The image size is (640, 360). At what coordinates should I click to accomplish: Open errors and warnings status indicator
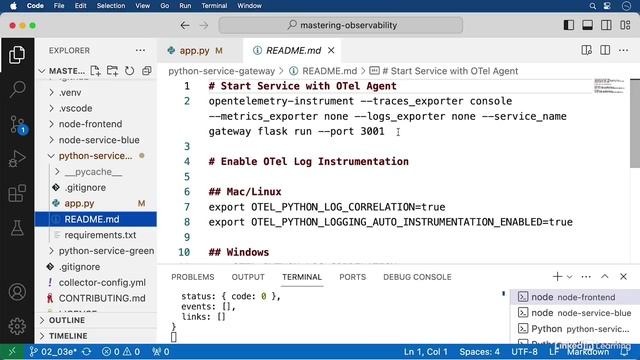point(121,351)
